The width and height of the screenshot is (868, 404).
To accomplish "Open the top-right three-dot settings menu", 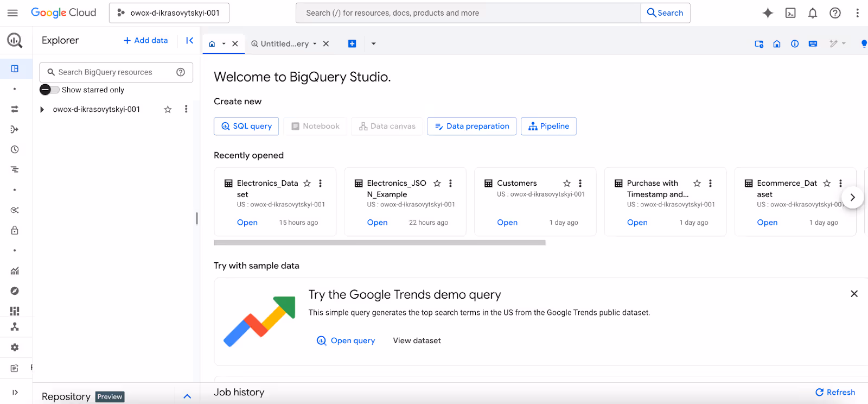I will pos(858,13).
